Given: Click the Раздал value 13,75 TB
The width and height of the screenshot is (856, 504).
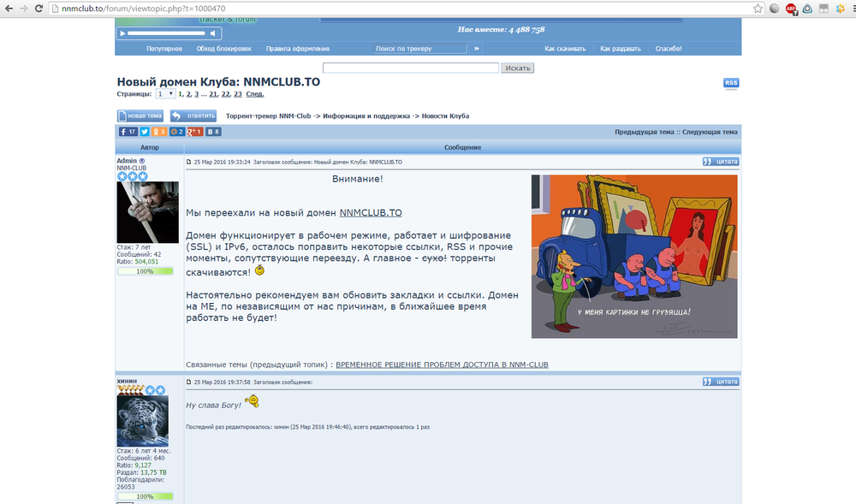Looking at the screenshot, I should click(153, 472).
